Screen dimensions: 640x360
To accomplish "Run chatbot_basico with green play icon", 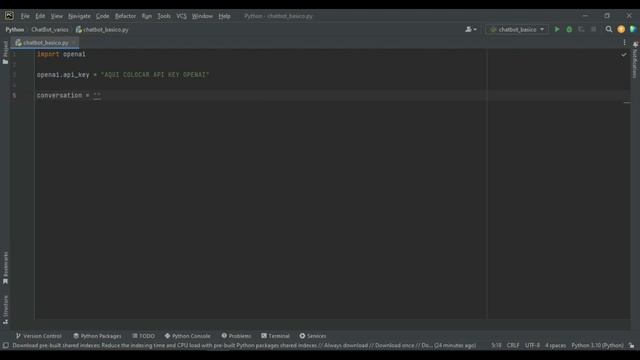I will [557, 29].
